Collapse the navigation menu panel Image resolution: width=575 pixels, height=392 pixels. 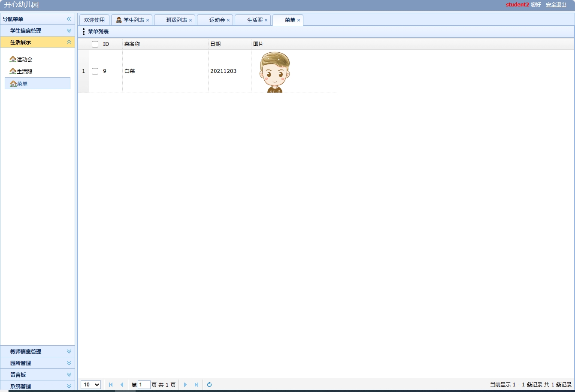(x=69, y=19)
